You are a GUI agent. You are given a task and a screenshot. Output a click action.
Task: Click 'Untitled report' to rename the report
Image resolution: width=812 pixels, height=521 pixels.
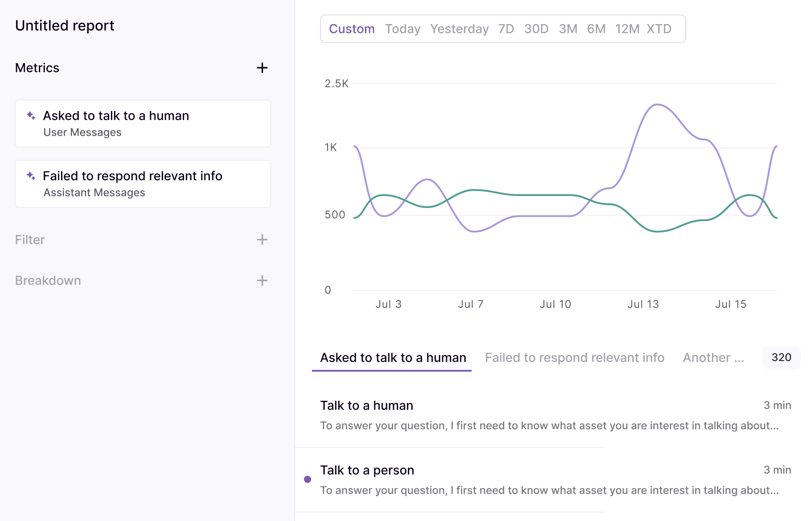[65, 25]
